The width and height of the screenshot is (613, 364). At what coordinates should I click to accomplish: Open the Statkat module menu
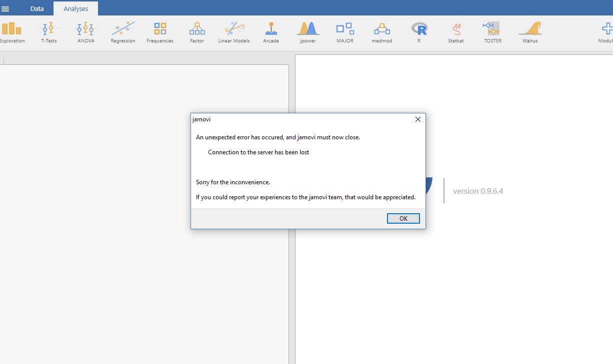tap(456, 32)
